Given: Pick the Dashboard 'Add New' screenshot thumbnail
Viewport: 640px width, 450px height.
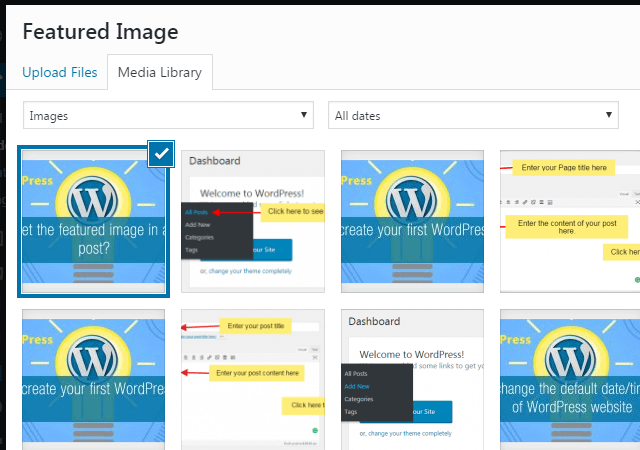Looking at the screenshot, I should [412, 379].
